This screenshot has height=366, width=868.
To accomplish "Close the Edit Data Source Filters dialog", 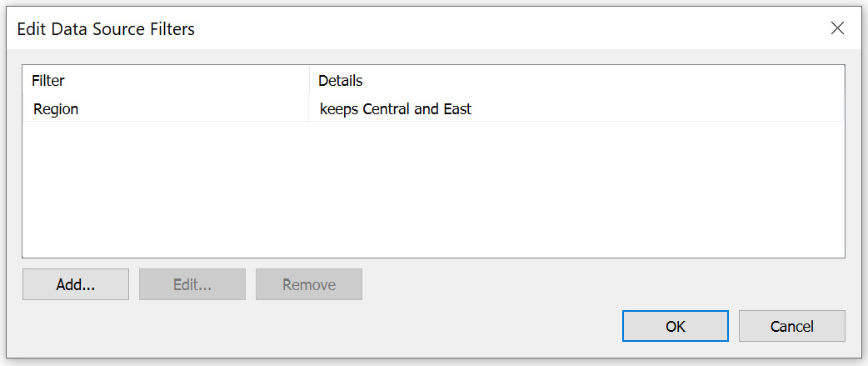I will 837,28.
